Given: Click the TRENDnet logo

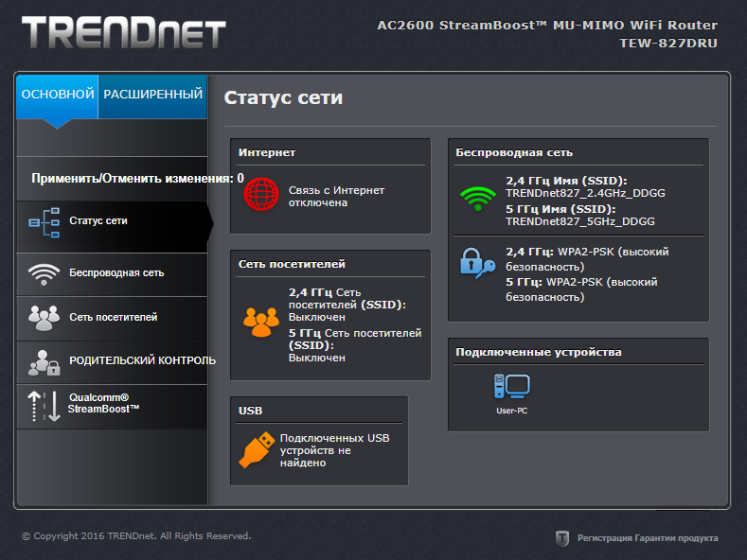Looking at the screenshot, I should pos(124,32).
